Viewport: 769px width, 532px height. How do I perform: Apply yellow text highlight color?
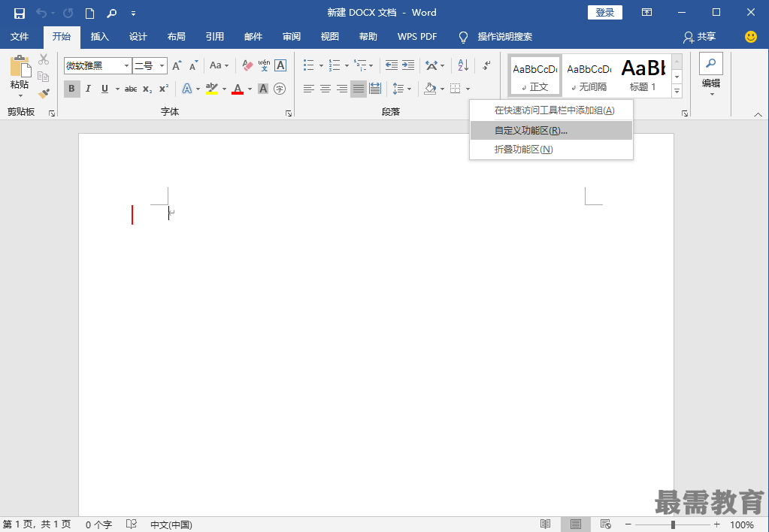pyautogui.click(x=212, y=89)
